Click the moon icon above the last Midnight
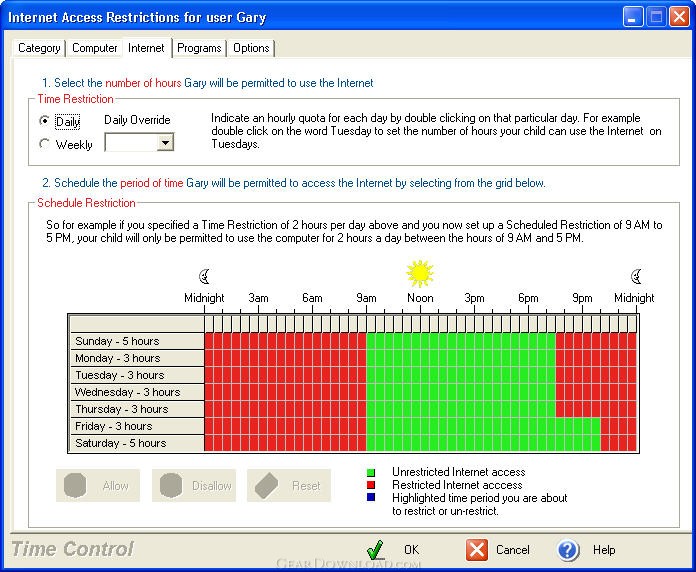696x572 pixels. click(x=636, y=276)
